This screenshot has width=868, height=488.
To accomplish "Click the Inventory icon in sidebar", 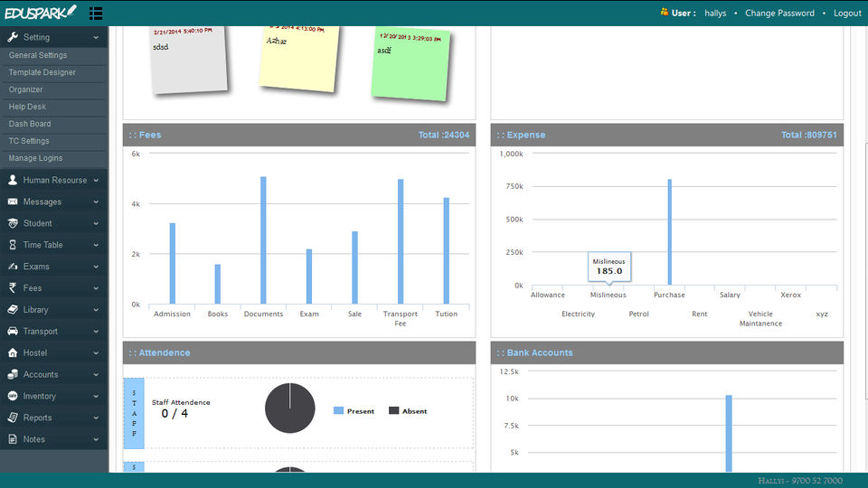I will click(x=13, y=396).
